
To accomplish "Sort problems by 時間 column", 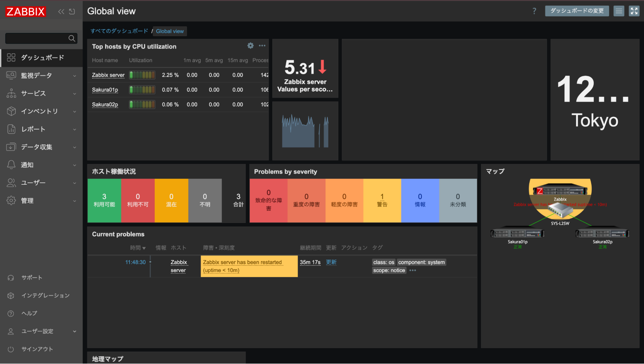I will click(x=138, y=248).
